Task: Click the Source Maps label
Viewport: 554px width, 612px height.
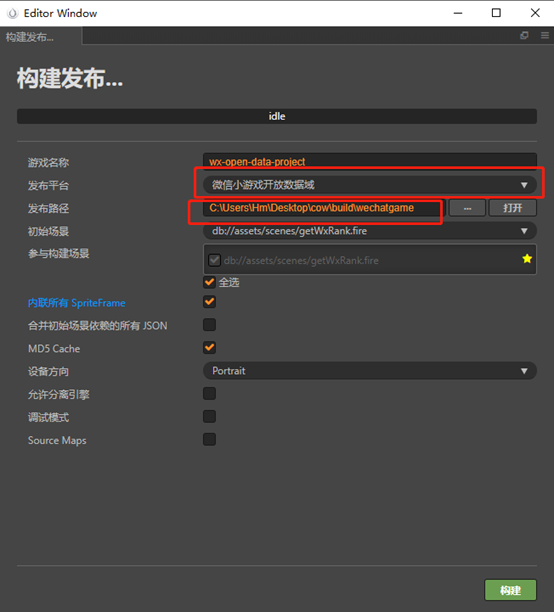Action: pos(57,441)
